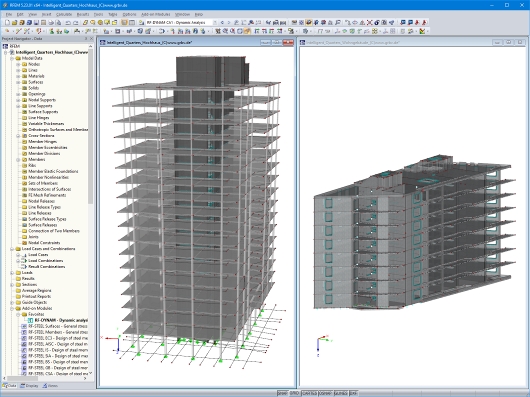Toggle the highlighted view mode button in top toolbar
Image resolution: width=530 pixels, height=397 pixels.
(309, 23)
